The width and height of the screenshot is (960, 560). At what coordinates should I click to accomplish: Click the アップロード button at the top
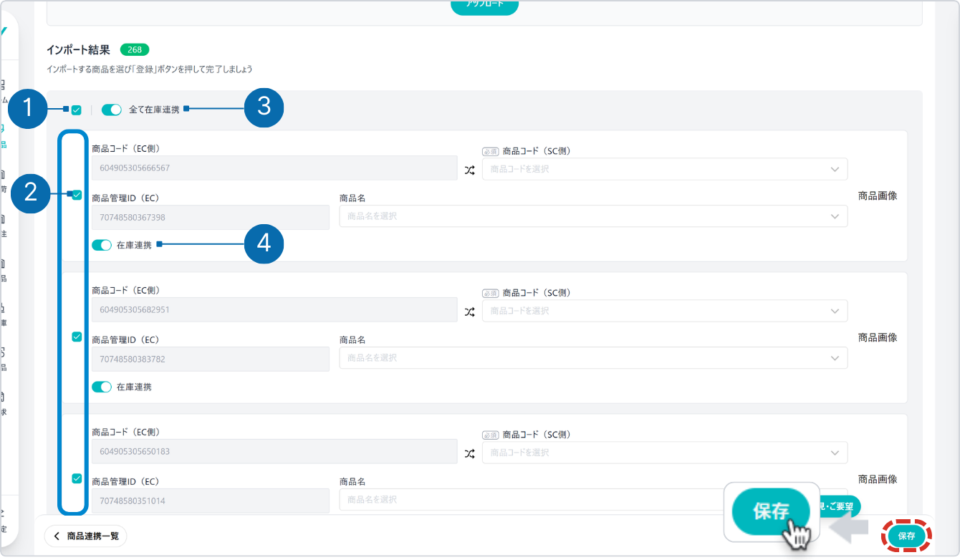484,6
